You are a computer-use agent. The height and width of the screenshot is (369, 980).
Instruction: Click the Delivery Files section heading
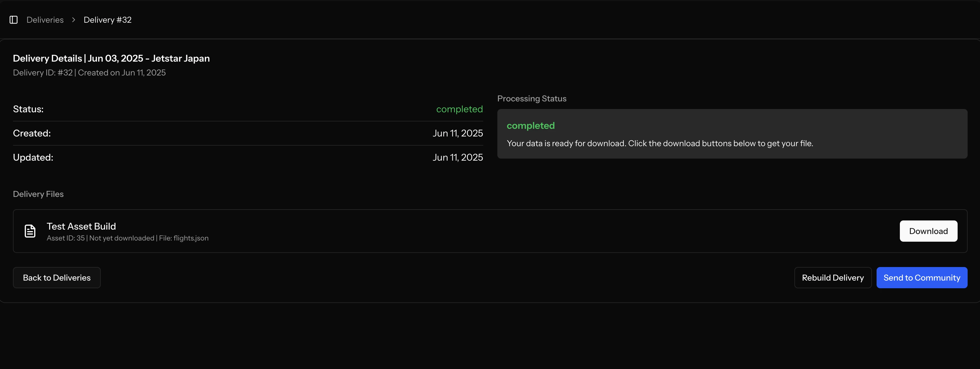[x=38, y=194]
